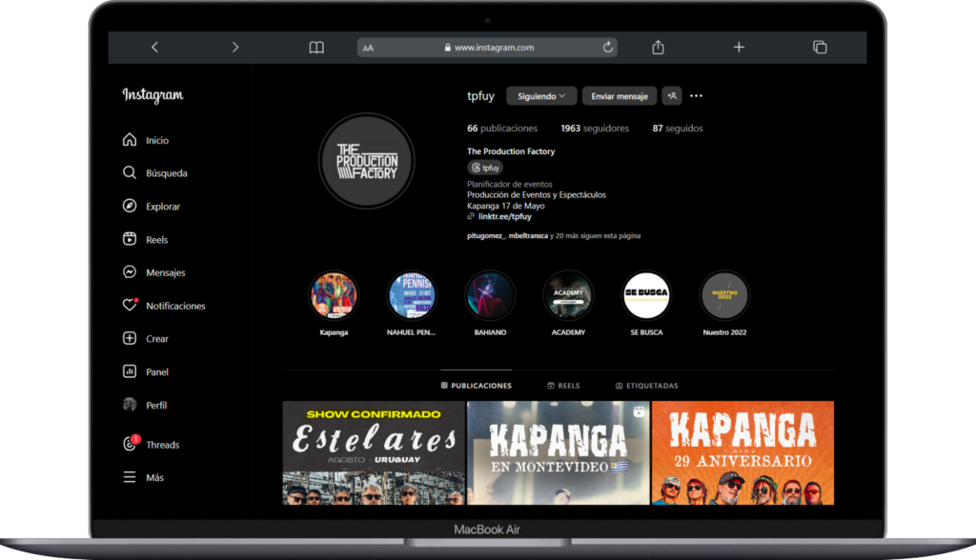Open the tpfuy Threads badge

point(485,168)
